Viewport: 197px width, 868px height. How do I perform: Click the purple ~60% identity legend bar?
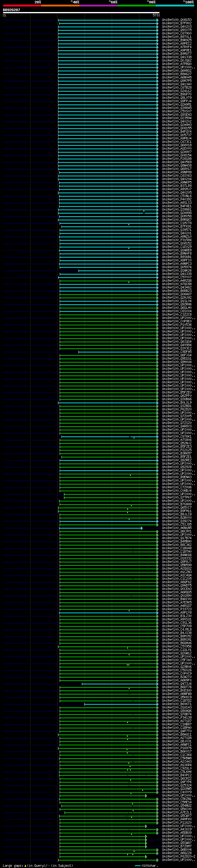(98, 6)
